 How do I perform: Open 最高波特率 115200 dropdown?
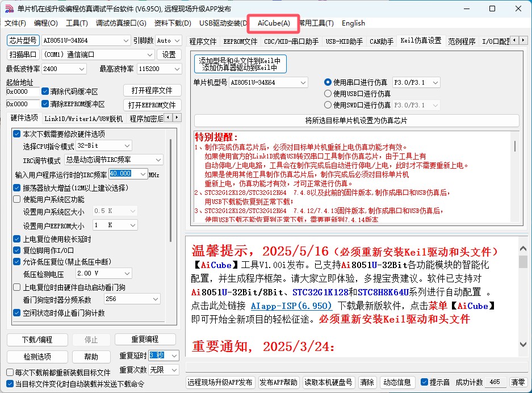[159, 69]
